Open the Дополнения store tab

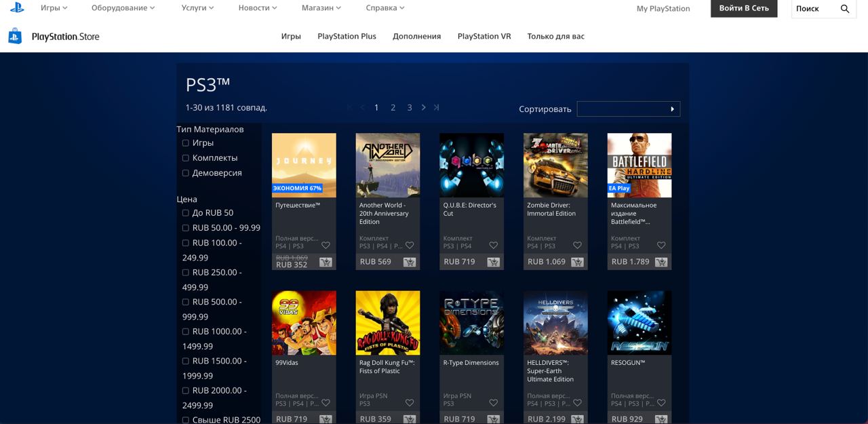tap(416, 37)
